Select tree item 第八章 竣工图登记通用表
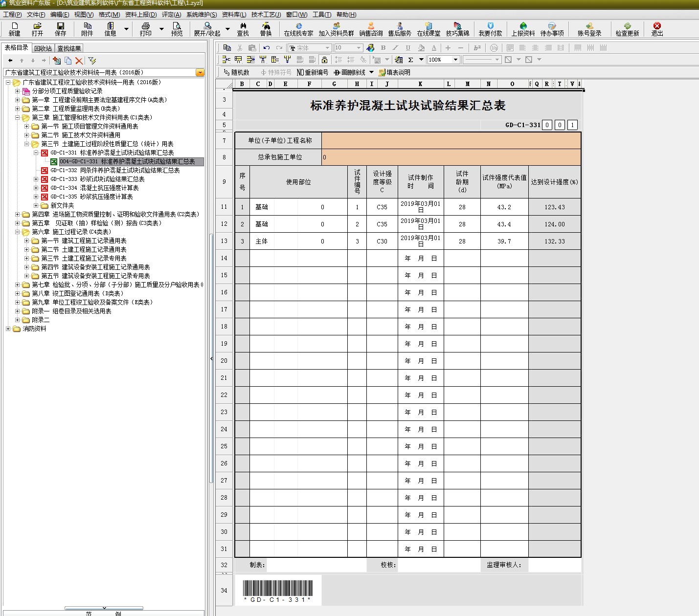Screen dimensions: 699x616 [78, 293]
